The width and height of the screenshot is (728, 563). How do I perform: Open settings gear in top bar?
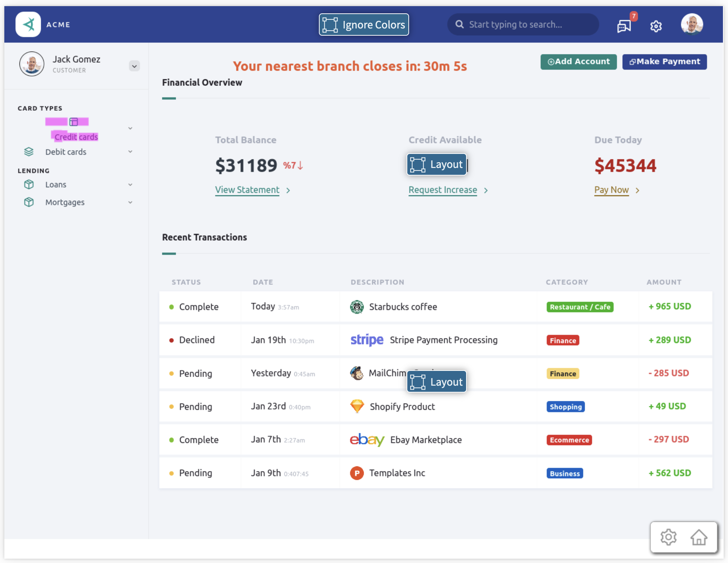(x=656, y=26)
